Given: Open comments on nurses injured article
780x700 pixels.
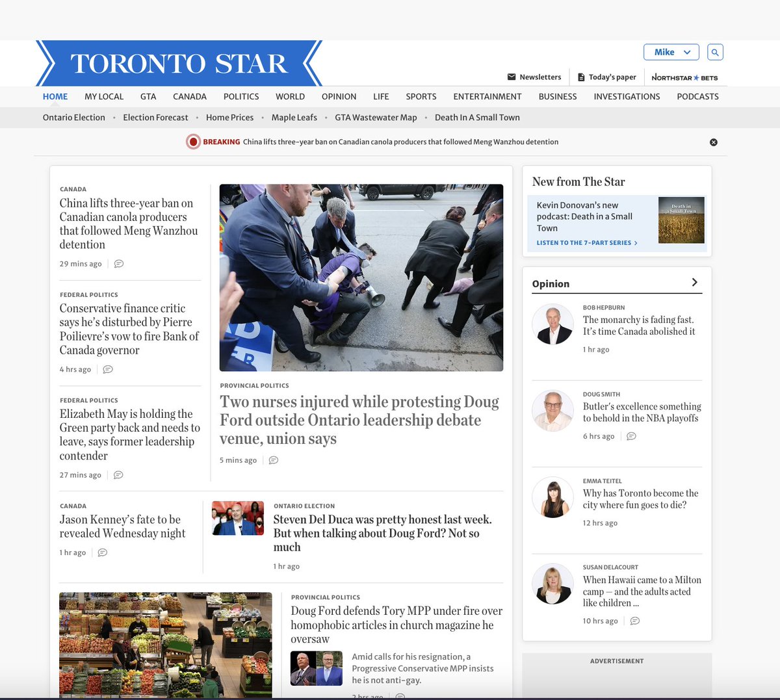Looking at the screenshot, I should (x=274, y=460).
